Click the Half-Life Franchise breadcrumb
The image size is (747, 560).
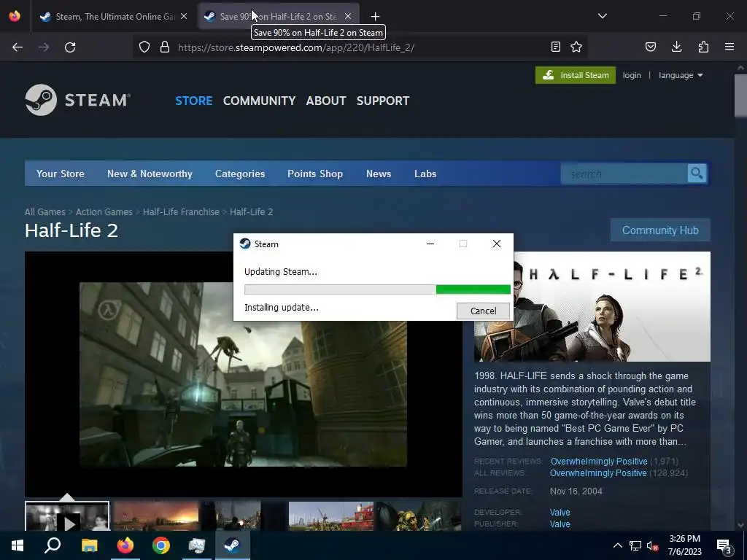pyautogui.click(x=181, y=212)
